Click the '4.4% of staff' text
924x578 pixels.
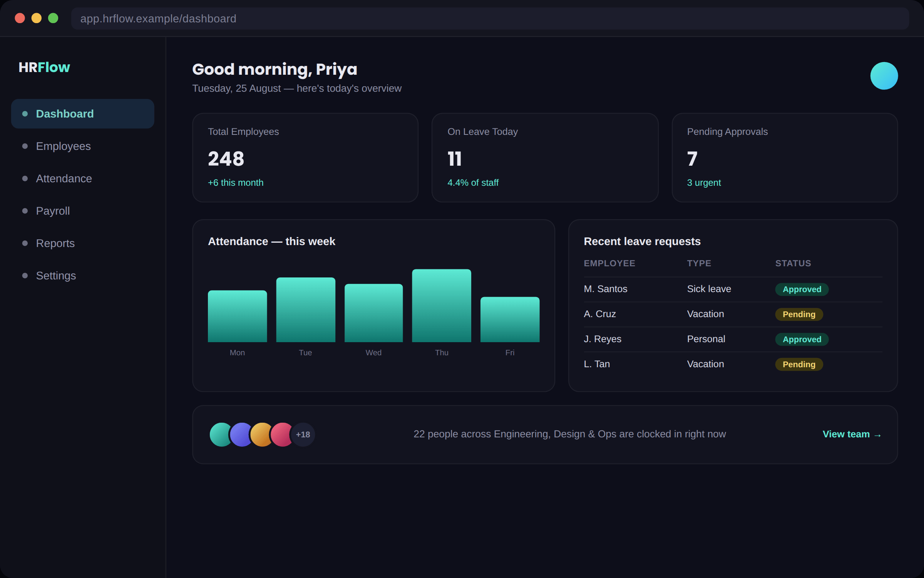[x=473, y=183]
